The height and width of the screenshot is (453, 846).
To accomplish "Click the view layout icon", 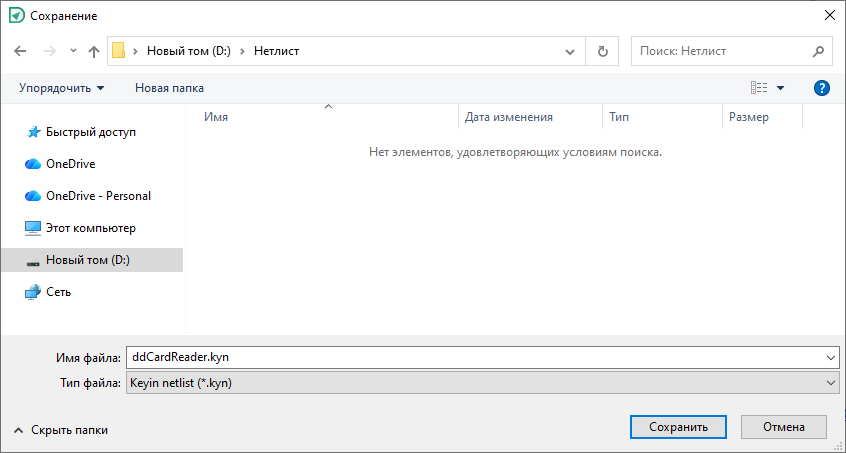I will [759, 88].
